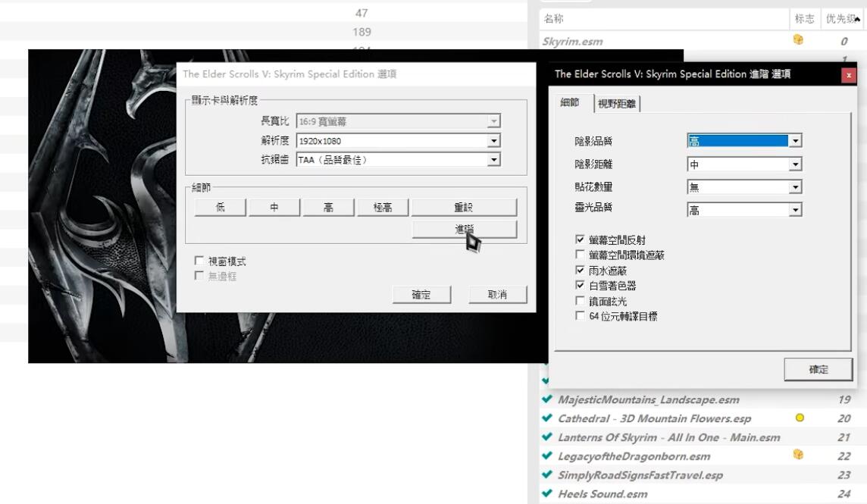Click 確定 in the options dialog

421,294
